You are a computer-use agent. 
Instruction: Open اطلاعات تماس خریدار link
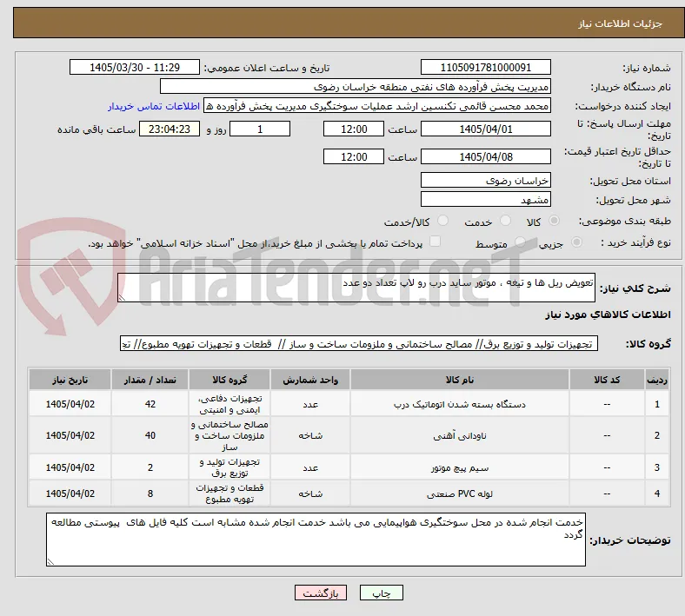[x=154, y=106]
